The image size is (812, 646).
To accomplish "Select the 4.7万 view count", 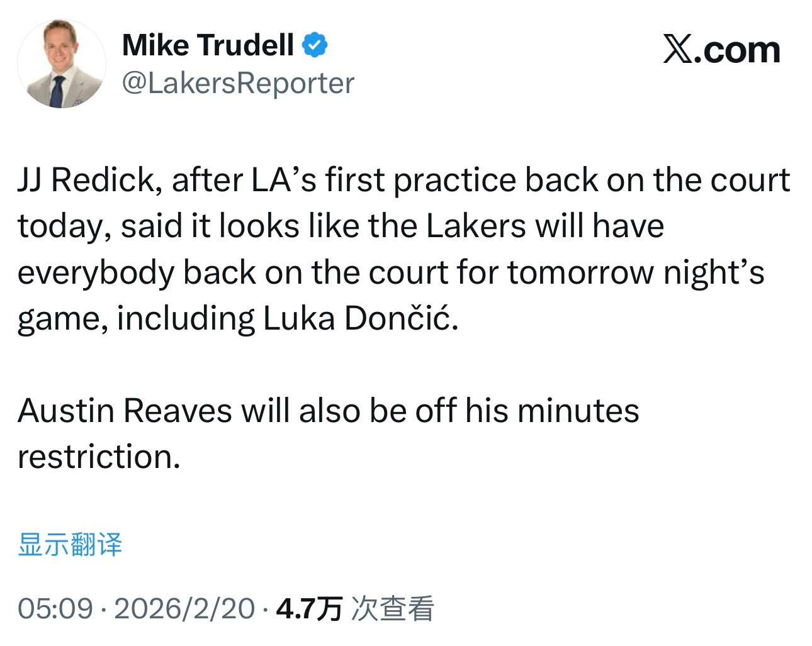I will (308, 608).
